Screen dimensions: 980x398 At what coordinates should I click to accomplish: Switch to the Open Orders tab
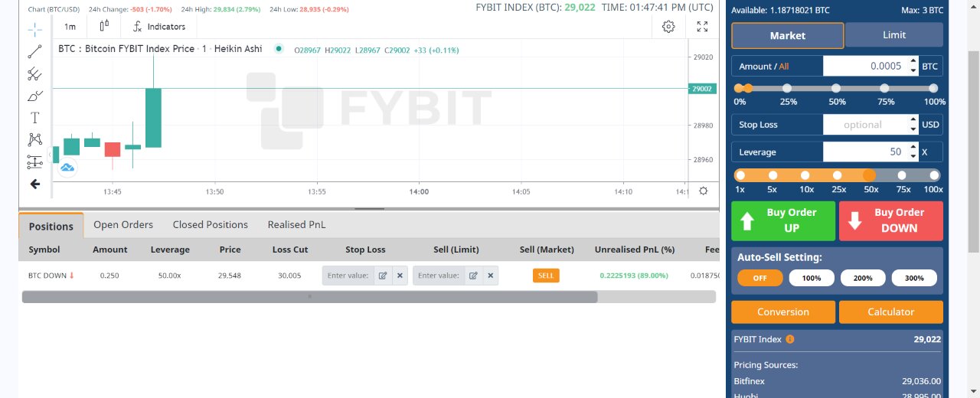(123, 225)
